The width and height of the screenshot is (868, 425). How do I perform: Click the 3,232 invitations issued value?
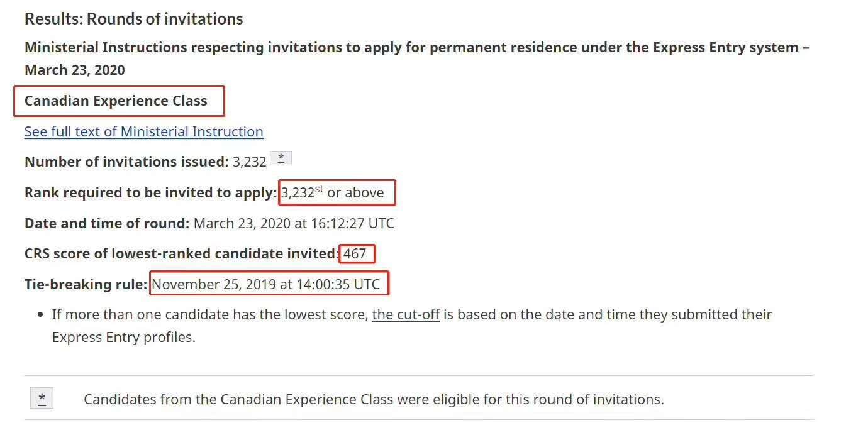(250, 162)
